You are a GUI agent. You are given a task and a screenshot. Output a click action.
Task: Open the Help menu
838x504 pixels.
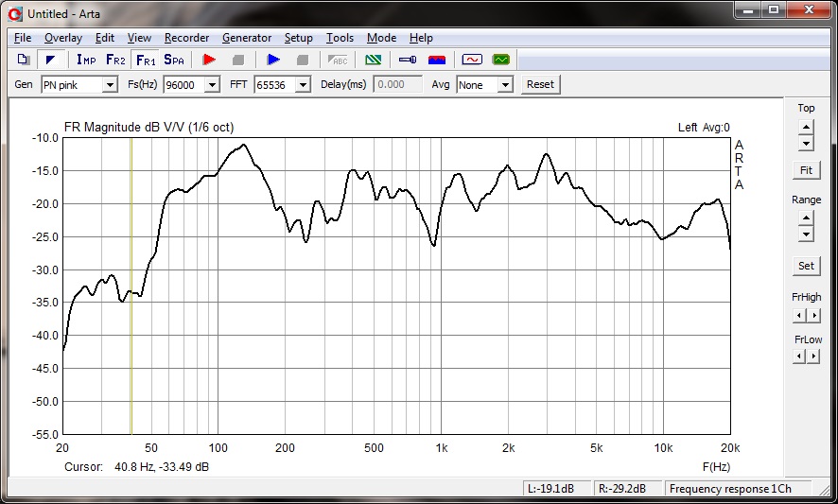pyautogui.click(x=421, y=38)
